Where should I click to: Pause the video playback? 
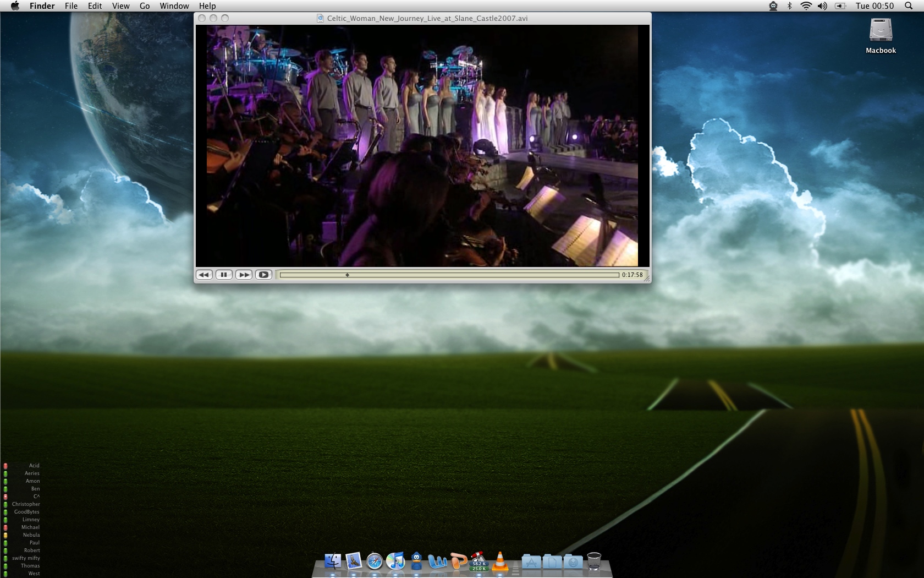(224, 275)
